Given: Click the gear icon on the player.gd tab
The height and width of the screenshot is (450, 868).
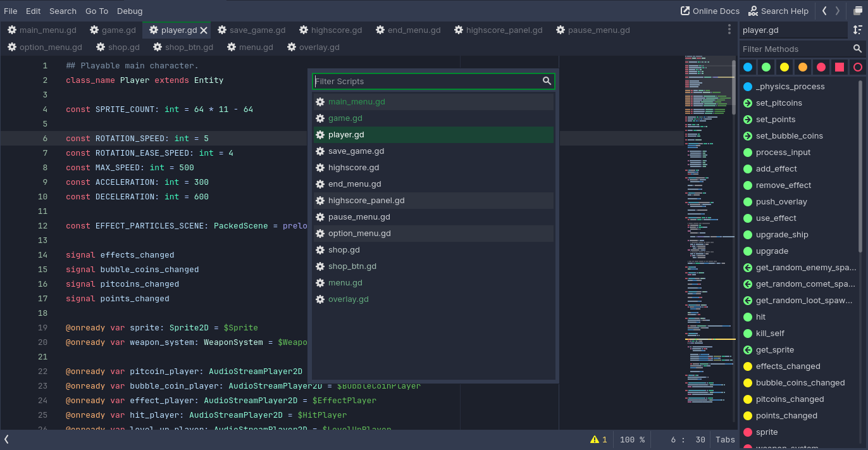Looking at the screenshot, I should [153, 30].
